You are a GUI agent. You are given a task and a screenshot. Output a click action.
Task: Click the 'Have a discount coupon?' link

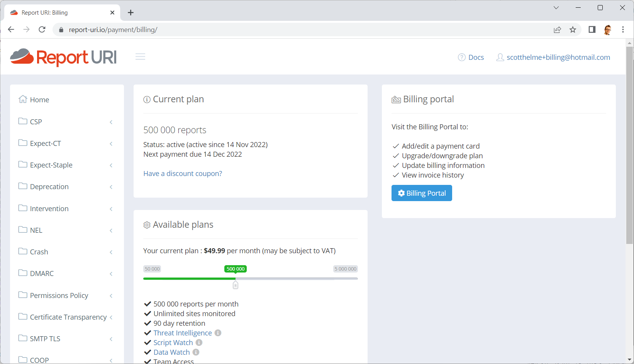pos(183,174)
